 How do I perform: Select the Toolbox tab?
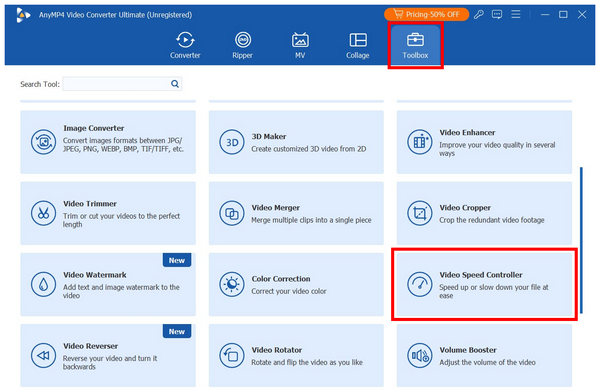(415, 45)
